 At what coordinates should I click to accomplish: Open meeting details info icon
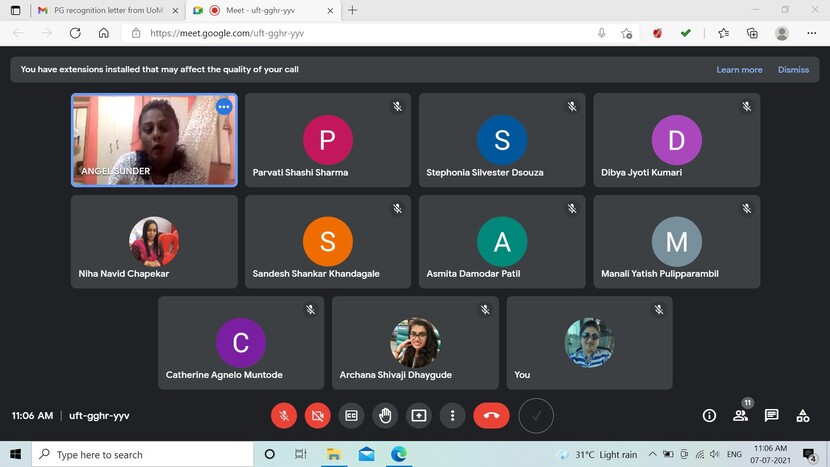pos(709,415)
